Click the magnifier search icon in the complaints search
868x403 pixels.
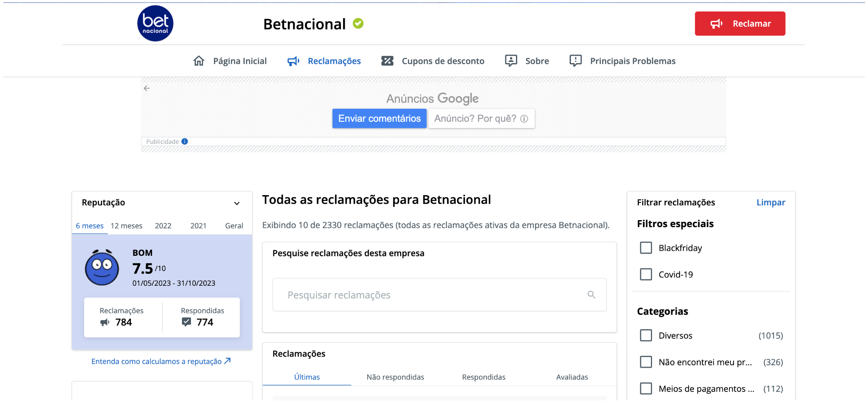click(591, 294)
